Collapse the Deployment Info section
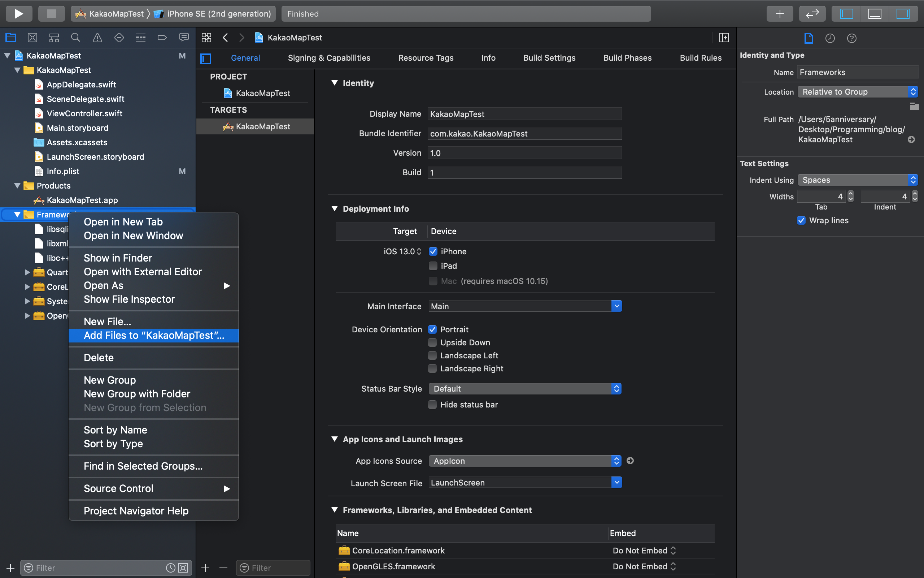The image size is (924, 578). (335, 208)
